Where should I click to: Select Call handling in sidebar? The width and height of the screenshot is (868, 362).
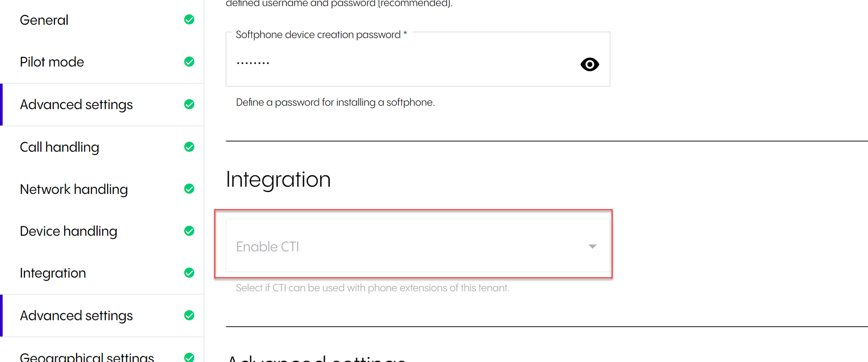pos(59,147)
